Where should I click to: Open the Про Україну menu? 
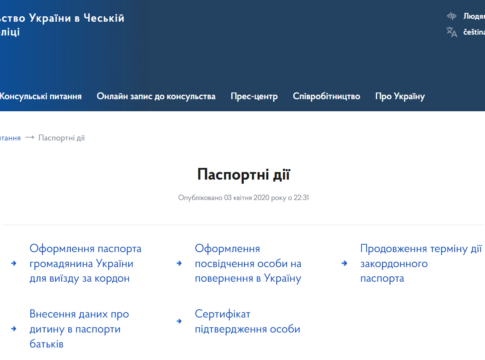[x=400, y=96]
